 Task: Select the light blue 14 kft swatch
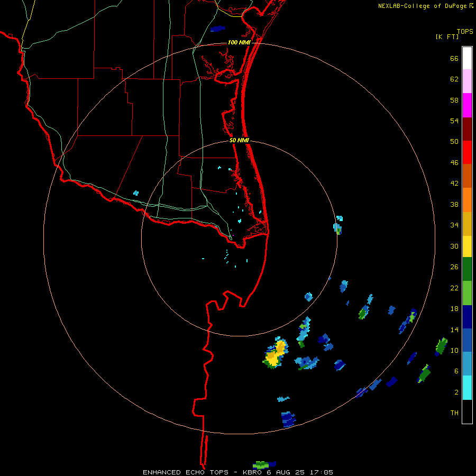click(467, 364)
